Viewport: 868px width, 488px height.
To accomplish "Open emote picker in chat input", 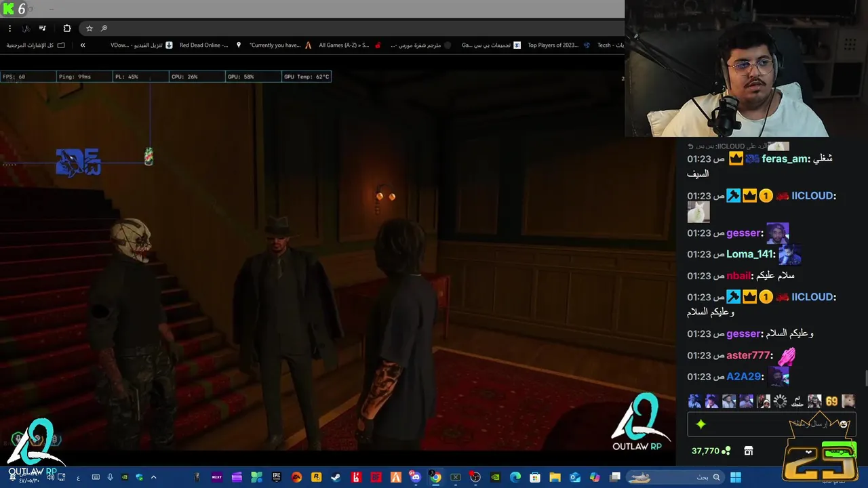I will (x=844, y=424).
